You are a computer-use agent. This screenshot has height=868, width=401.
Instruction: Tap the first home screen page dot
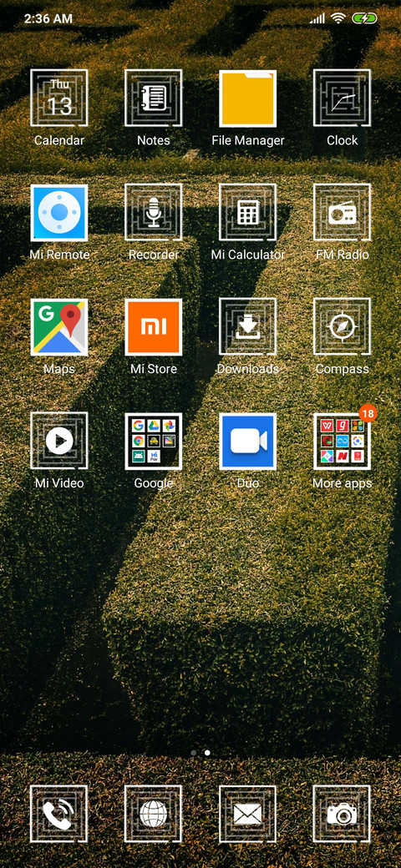point(193,753)
